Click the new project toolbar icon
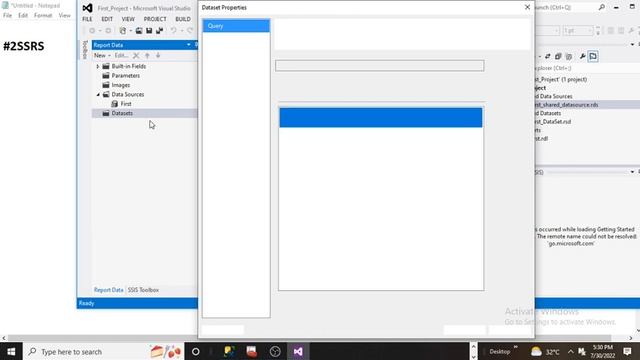This screenshot has height=360, width=640. coord(122,31)
